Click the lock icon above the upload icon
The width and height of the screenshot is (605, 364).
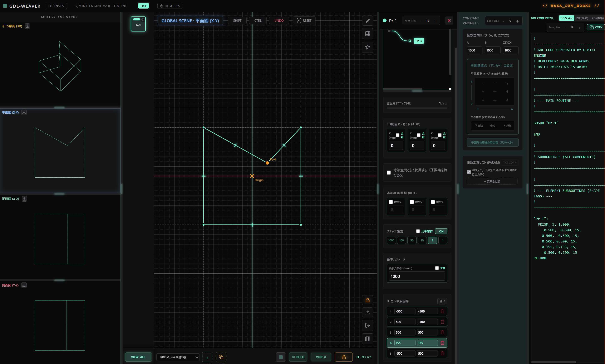(367, 300)
